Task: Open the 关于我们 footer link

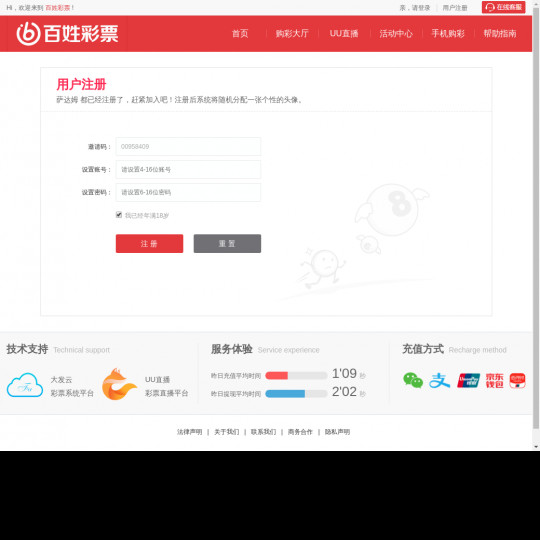Action: pos(227,432)
